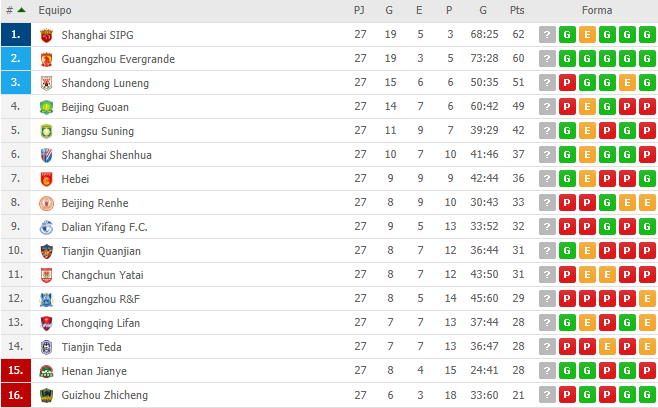
Task: Sort by the PJ matches played header
Action: [360, 10]
